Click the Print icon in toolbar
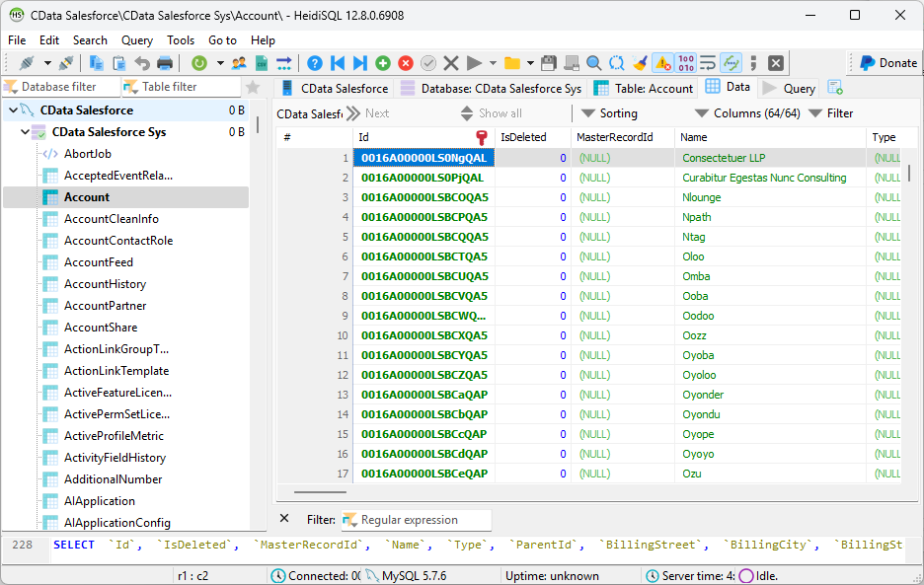924x585 pixels. pos(165,63)
